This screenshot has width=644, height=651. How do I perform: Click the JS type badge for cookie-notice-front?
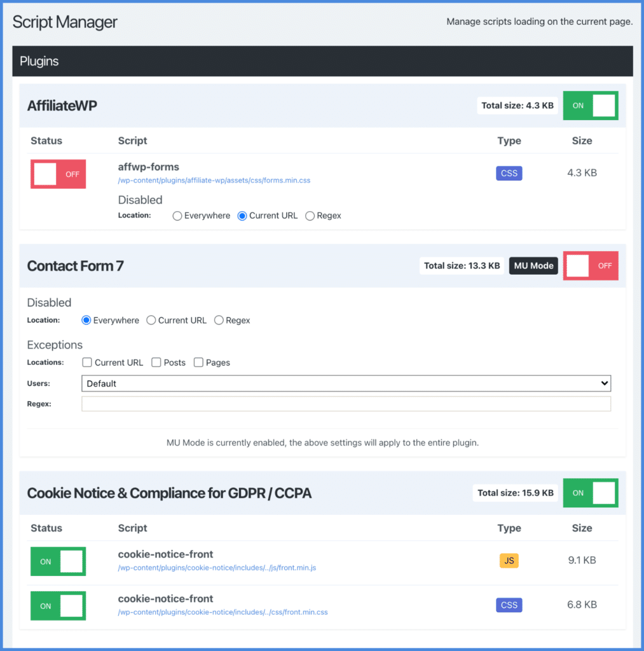tap(509, 561)
